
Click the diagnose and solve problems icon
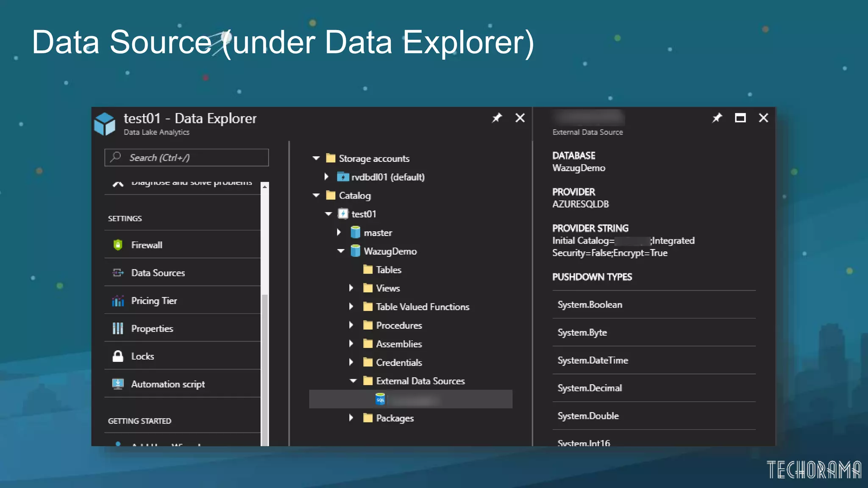pos(118,183)
